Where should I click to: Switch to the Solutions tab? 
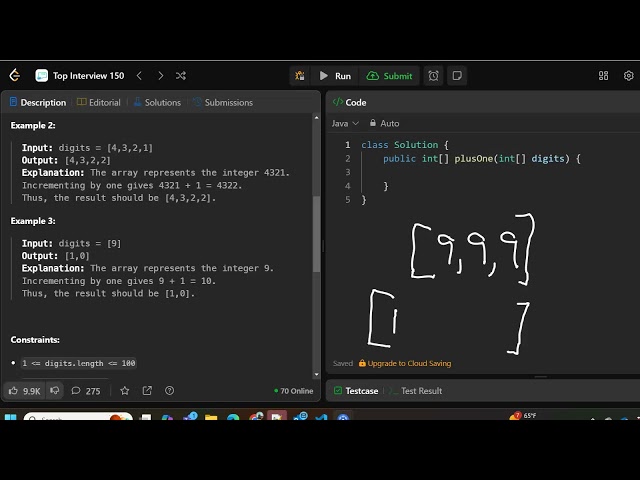point(157,102)
